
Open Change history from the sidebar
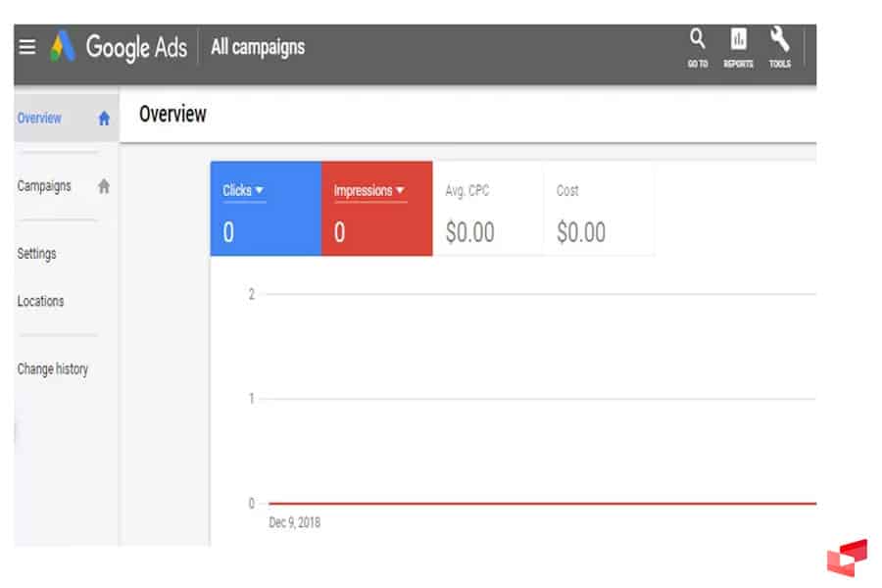pyautogui.click(x=52, y=369)
